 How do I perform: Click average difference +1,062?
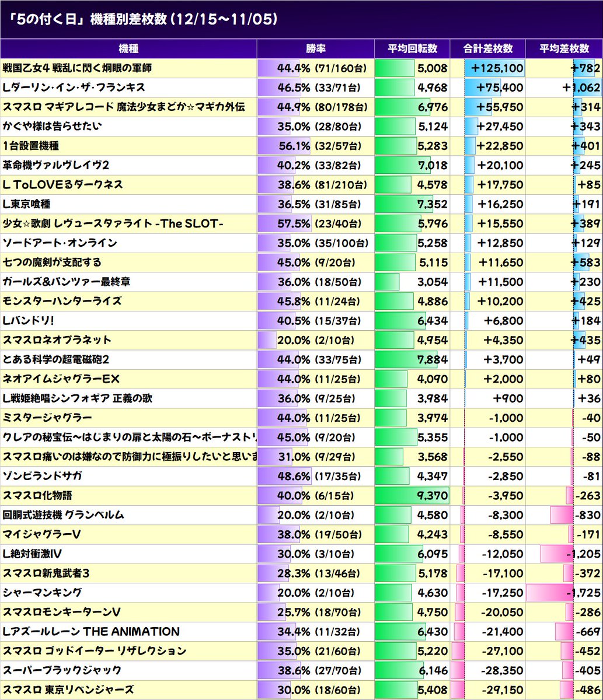tap(581, 88)
